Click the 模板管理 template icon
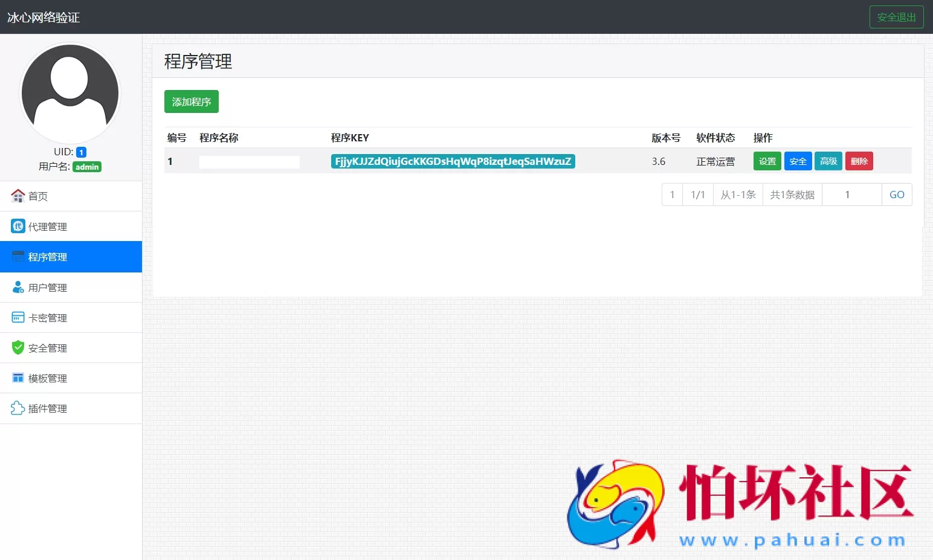The width and height of the screenshot is (933, 560). click(x=18, y=378)
